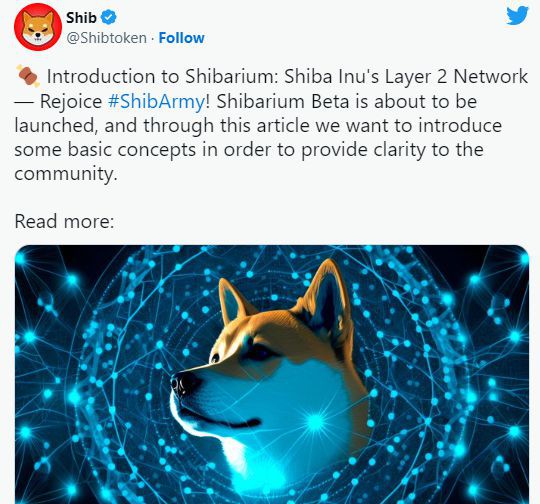Click the blue verified badge beside Shib
Screen dimensions: 540x504
(110, 17)
